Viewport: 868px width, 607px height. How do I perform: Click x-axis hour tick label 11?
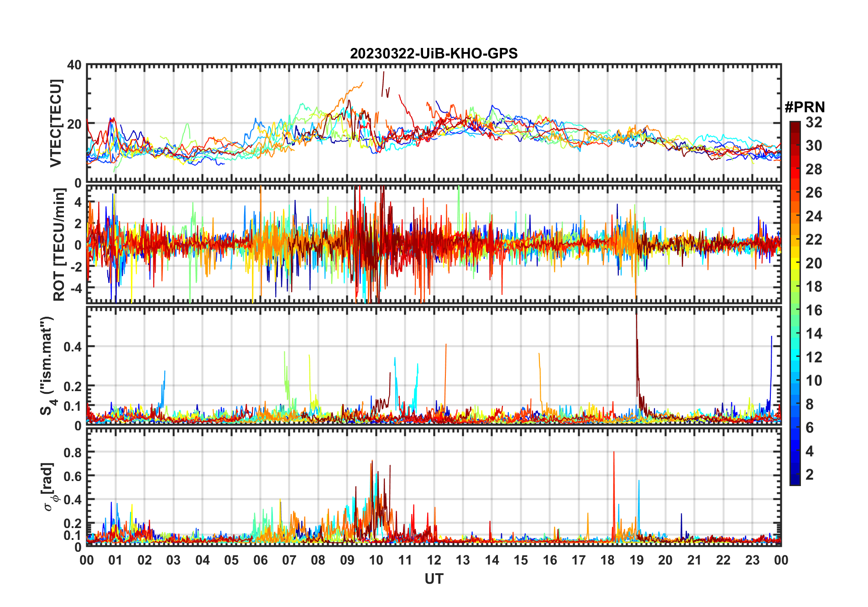405,560
